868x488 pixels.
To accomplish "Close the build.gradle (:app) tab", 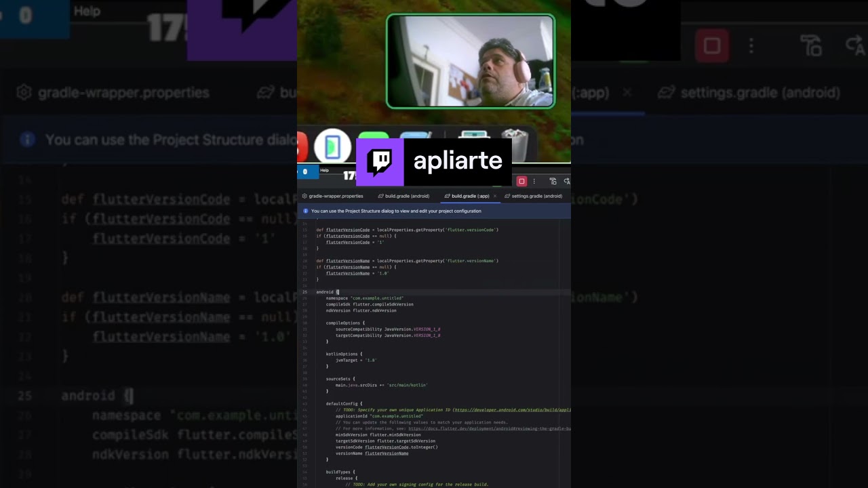I will point(495,196).
